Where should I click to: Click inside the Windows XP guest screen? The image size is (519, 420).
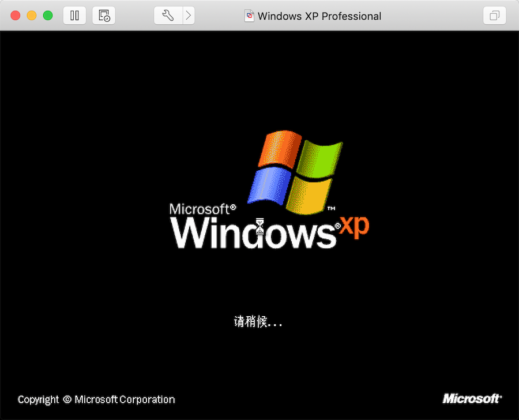coord(259,225)
